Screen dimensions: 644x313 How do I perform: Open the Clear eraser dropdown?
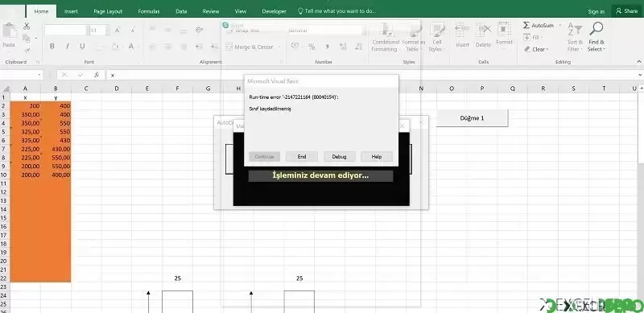(x=536, y=49)
